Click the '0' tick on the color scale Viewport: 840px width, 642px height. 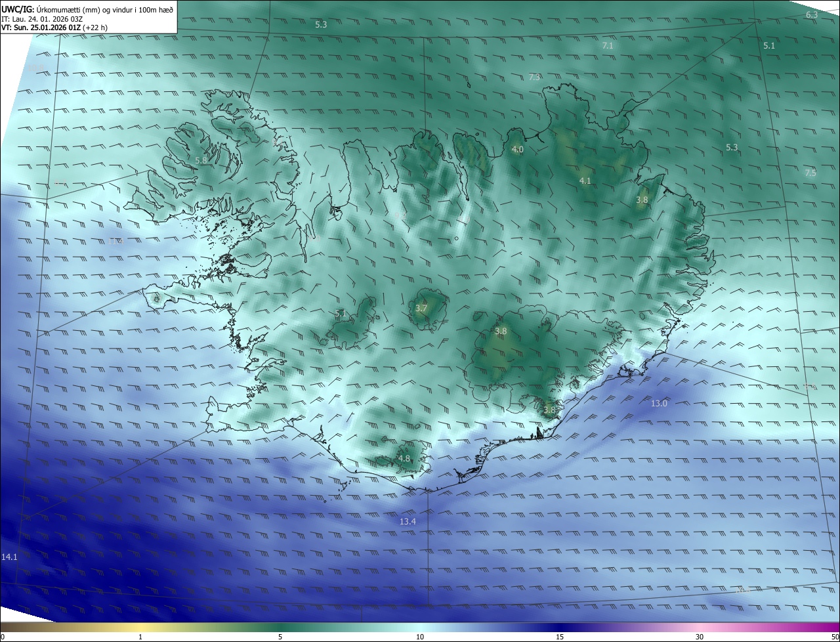point(3,637)
